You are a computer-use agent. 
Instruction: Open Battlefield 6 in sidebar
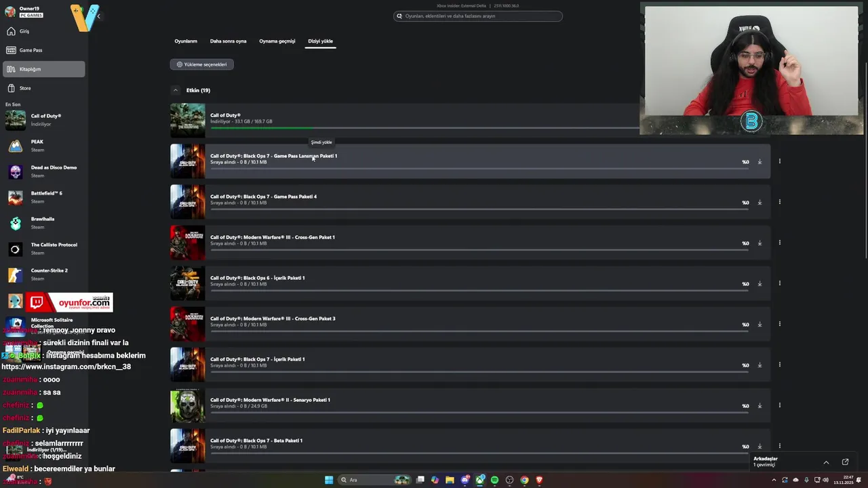point(43,197)
